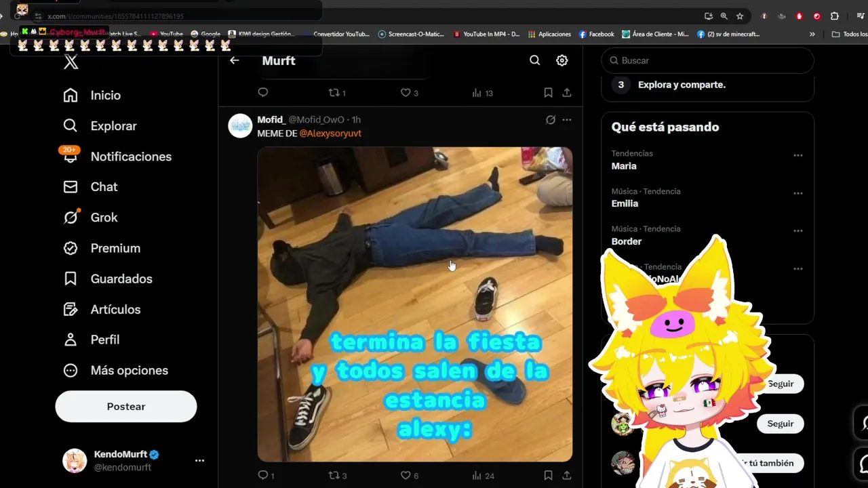The image size is (868, 488).
Task: Repost the Mofid_ meme post
Action: tap(338, 476)
